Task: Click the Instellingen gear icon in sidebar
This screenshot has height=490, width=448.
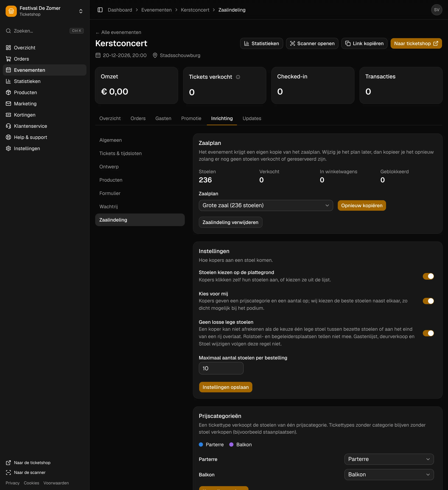Action: (x=9, y=148)
